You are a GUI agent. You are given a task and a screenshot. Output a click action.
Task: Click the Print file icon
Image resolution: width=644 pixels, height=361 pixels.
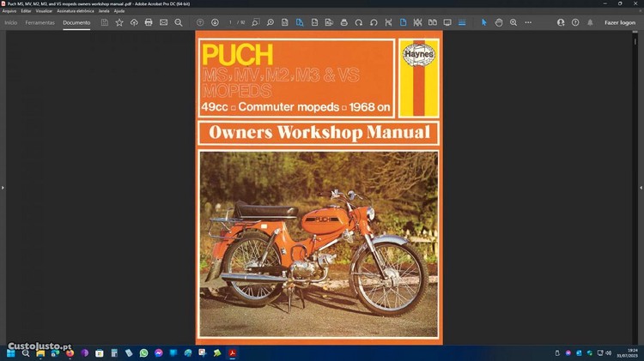(x=149, y=22)
